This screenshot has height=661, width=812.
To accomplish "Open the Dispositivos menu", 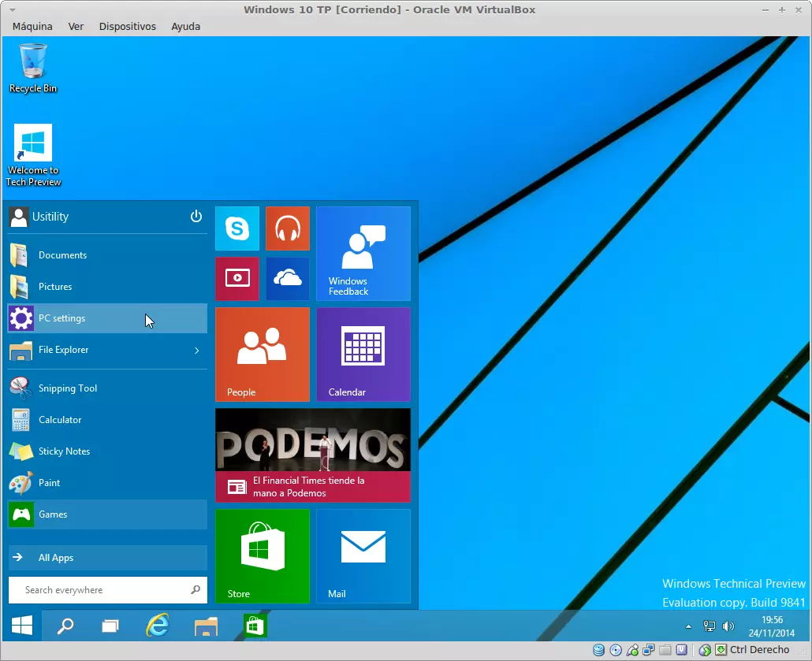I will point(127,26).
